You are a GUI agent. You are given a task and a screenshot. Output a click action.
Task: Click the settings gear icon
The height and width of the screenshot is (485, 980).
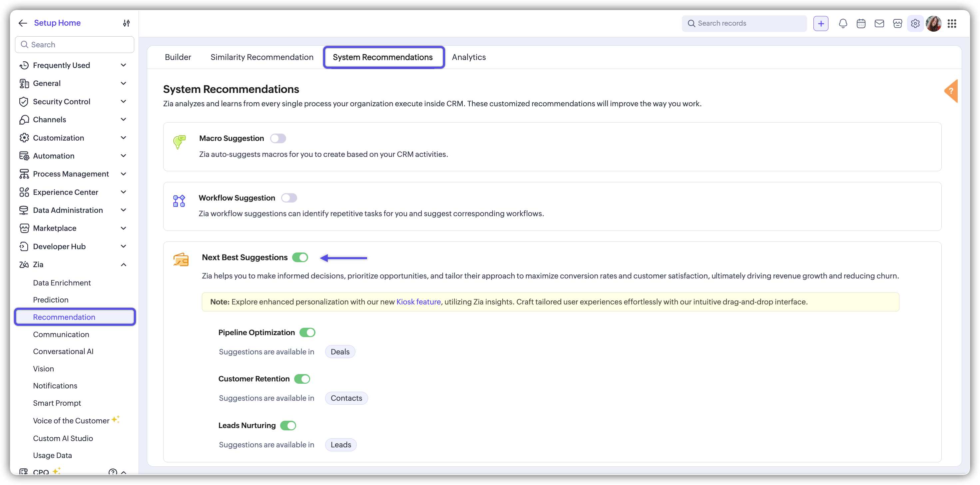tap(915, 24)
